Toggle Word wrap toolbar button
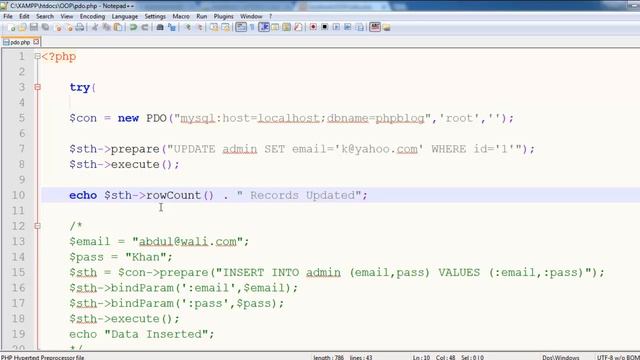Viewport: 640px width, 360px height. 241,27
